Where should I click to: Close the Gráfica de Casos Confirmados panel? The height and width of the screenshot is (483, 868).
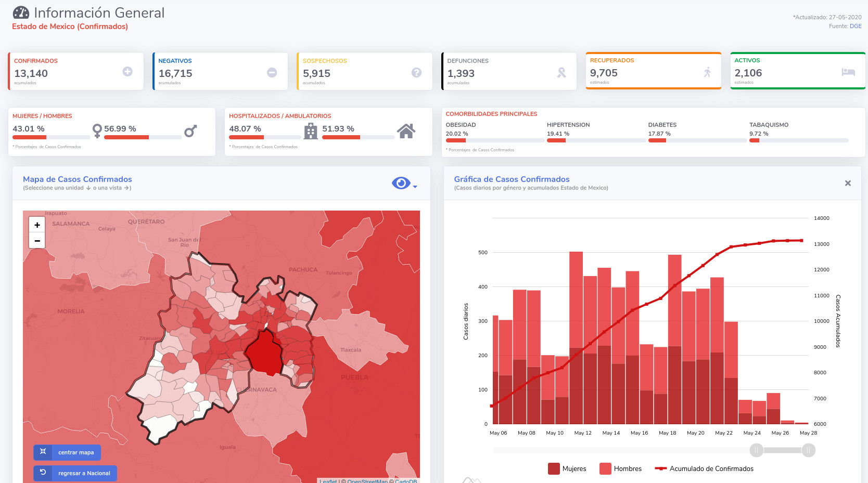(848, 183)
